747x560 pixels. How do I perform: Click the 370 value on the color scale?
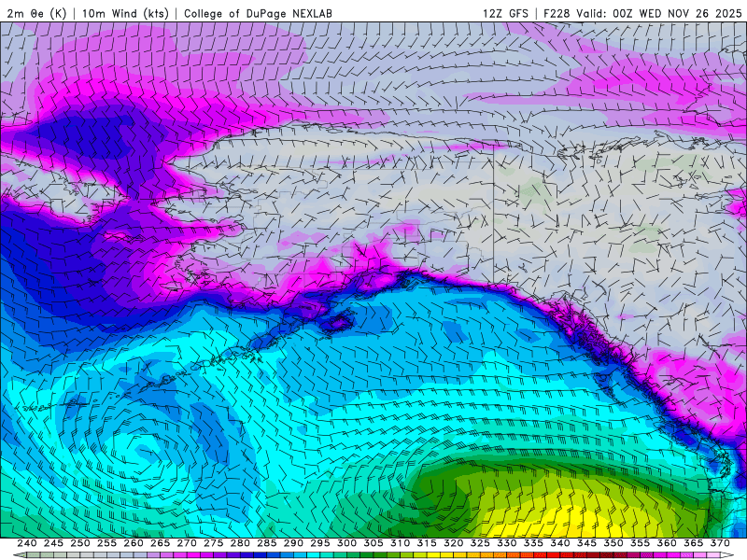click(x=720, y=543)
